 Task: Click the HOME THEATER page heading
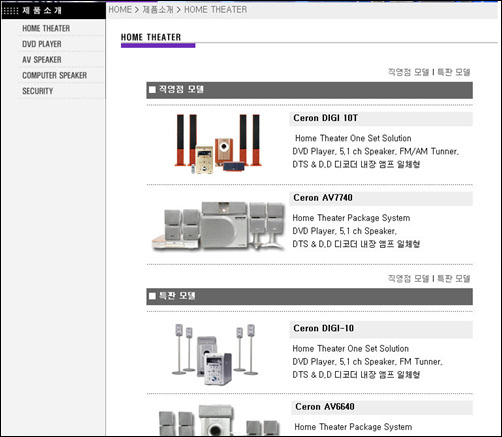pyautogui.click(x=151, y=37)
